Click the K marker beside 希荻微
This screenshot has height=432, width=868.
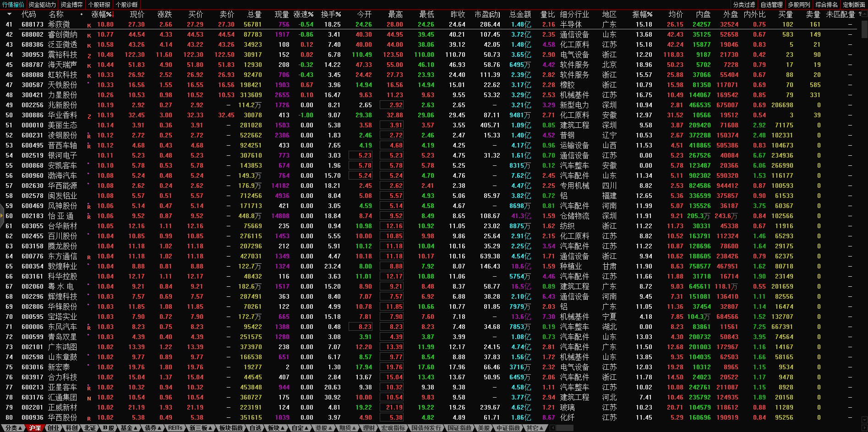click(89, 25)
